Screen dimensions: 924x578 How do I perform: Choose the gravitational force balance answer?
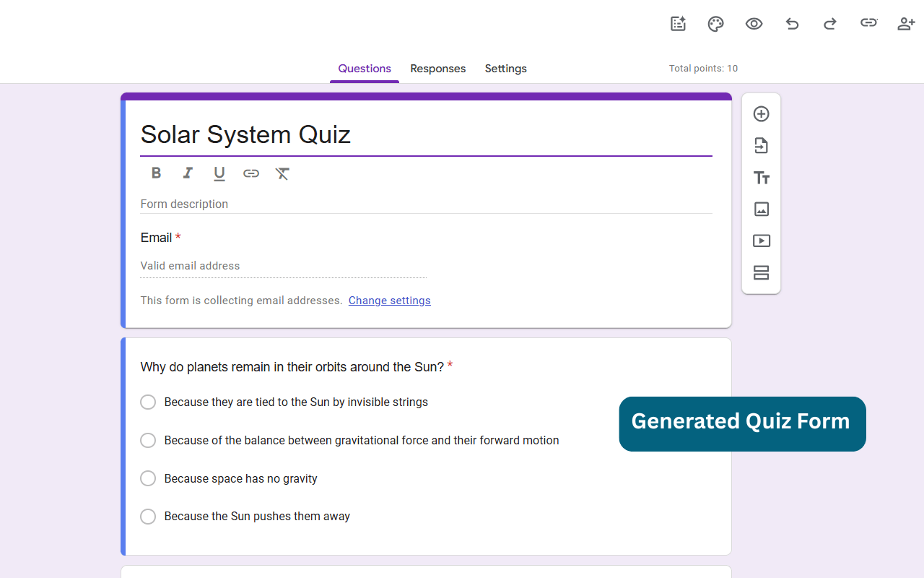point(148,441)
